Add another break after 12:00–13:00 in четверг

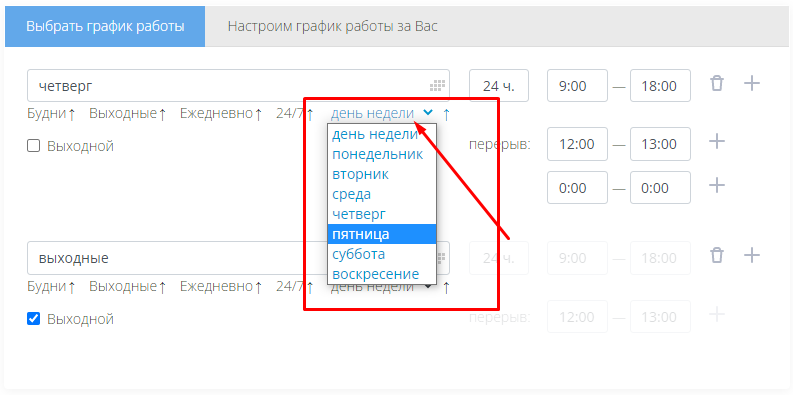pyautogui.click(x=717, y=141)
